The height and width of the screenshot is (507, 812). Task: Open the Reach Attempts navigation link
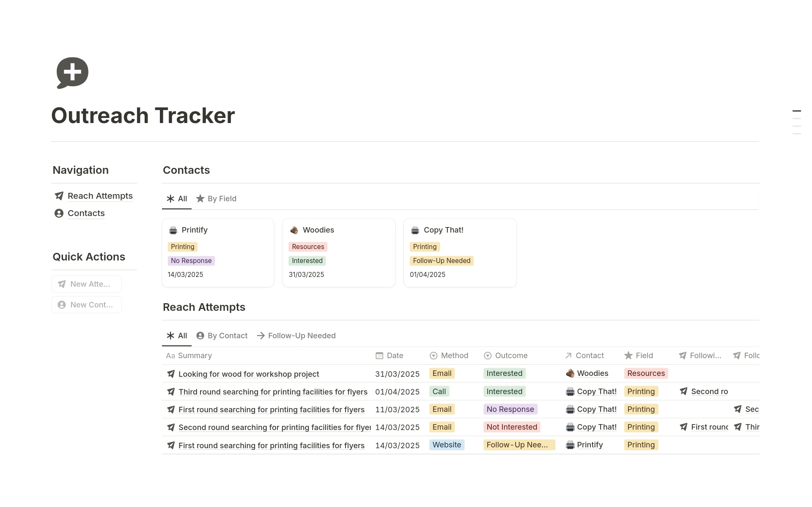[100, 196]
